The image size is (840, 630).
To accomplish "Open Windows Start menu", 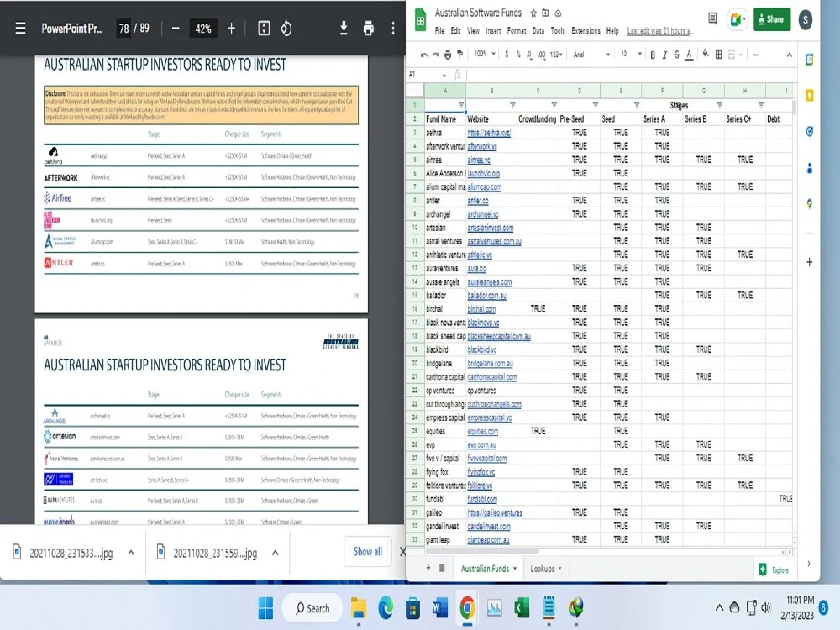I will (265, 608).
